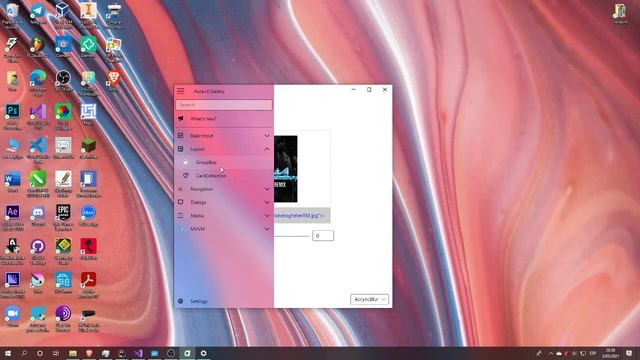640x360 pixels.
Task: Select the Navigation category label
Action: click(202, 189)
